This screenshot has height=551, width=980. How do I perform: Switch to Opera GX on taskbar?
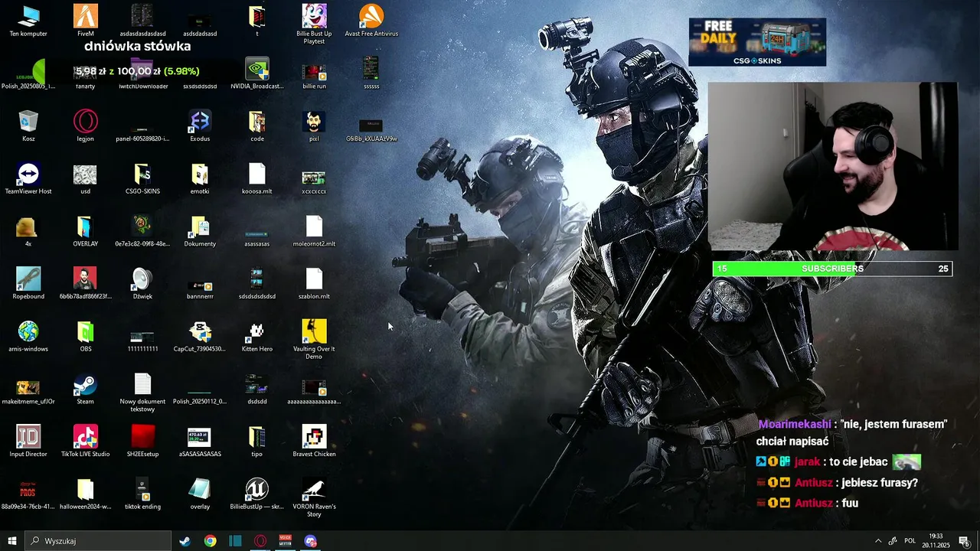coord(260,541)
